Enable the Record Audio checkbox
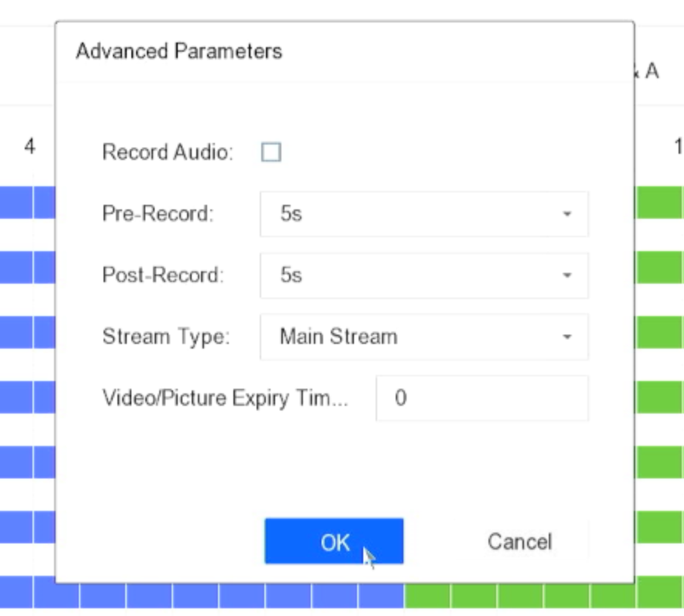 (x=271, y=152)
